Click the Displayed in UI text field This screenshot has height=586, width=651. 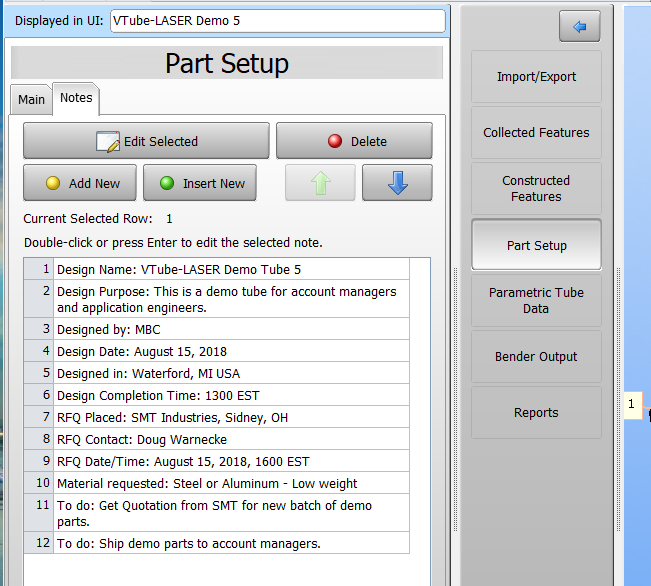[x=277, y=21]
